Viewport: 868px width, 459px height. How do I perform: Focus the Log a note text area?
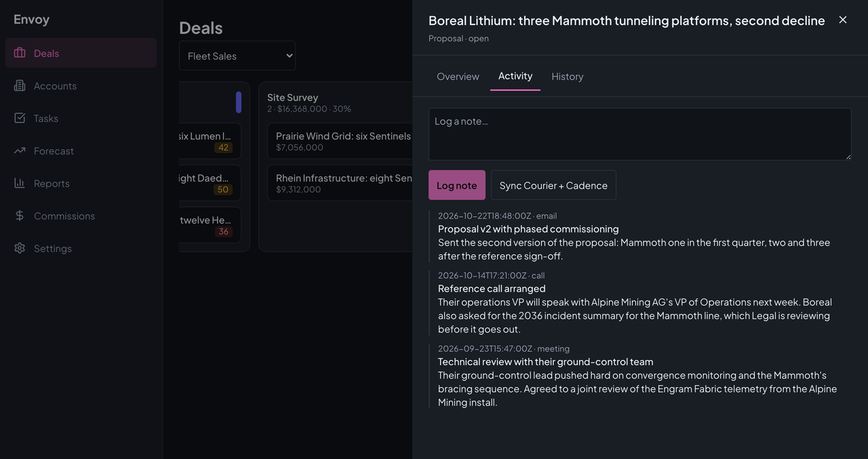pos(640,134)
